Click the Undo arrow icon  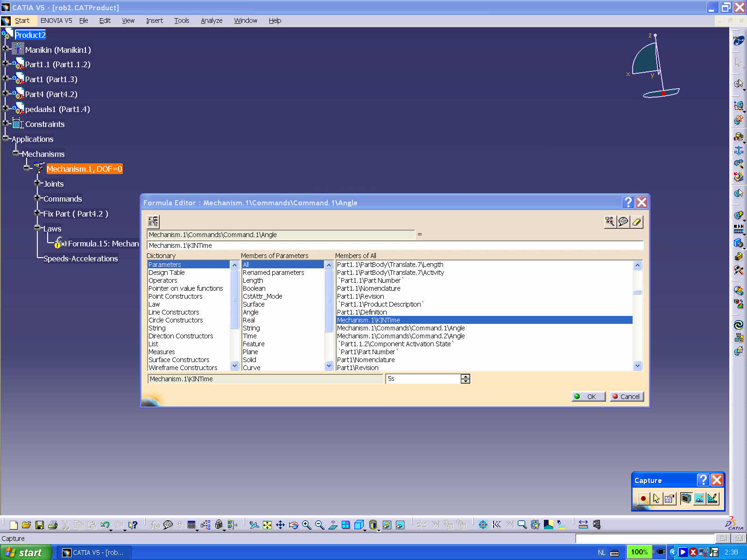point(105,525)
